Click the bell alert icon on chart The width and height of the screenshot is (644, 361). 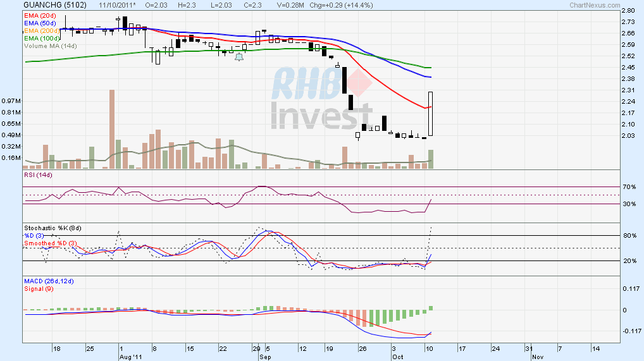click(x=239, y=58)
